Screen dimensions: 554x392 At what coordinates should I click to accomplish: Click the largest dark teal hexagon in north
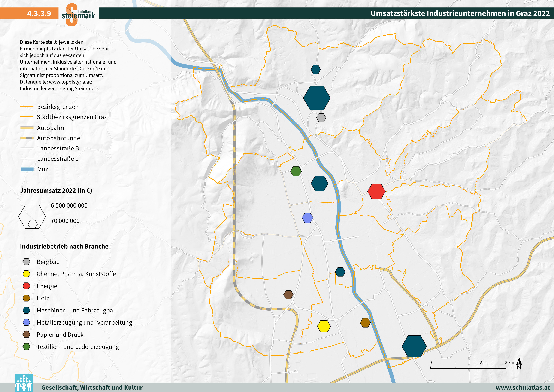(x=317, y=98)
